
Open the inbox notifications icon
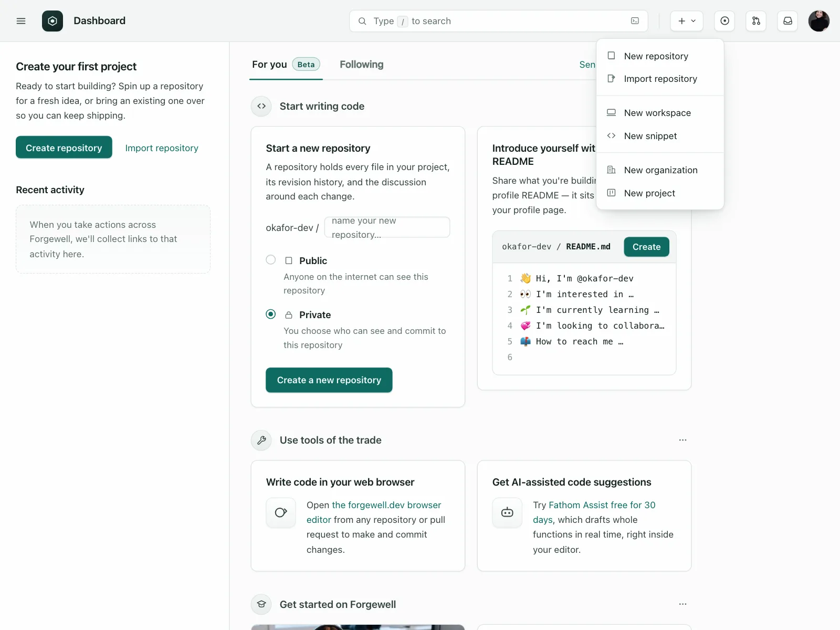coord(787,21)
